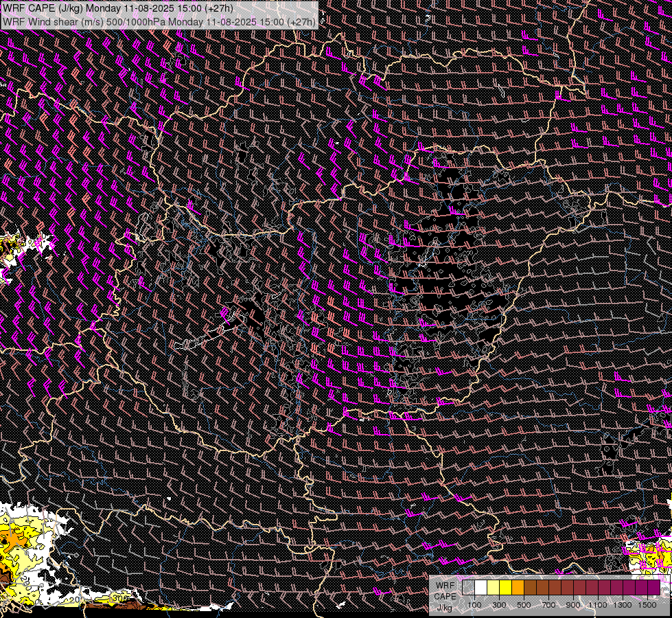Click the legend value '300'
672x618 pixels.
click(499, 605)
